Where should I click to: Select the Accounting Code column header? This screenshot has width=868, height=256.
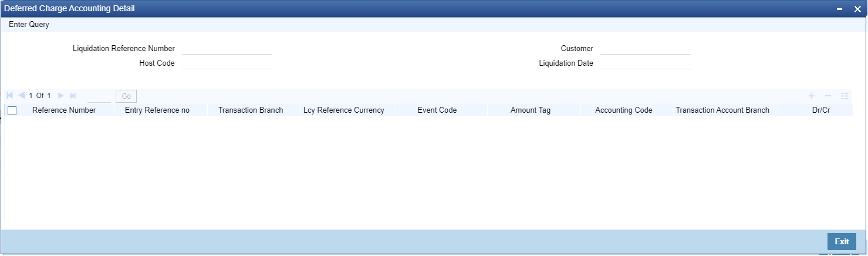(624, 110)
